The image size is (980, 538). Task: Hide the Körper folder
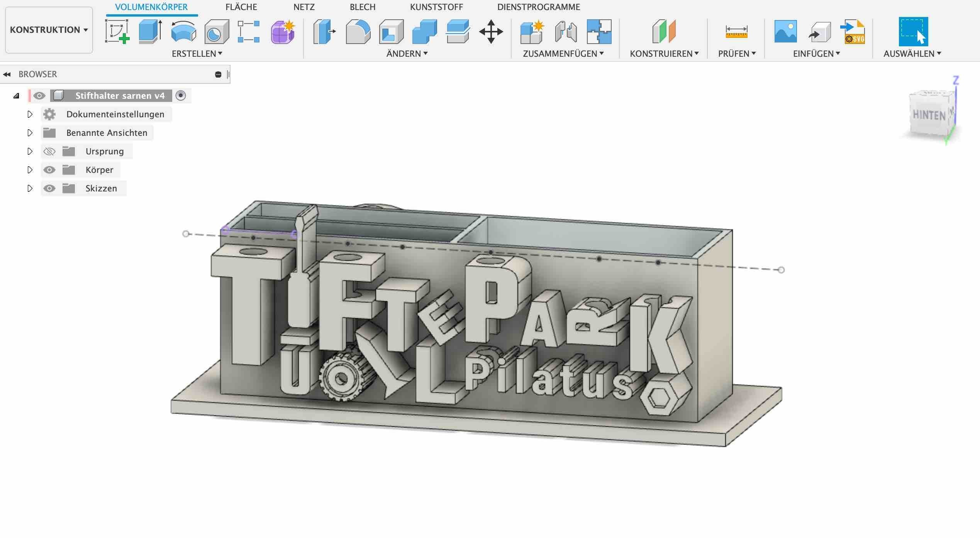click(49, 170)
